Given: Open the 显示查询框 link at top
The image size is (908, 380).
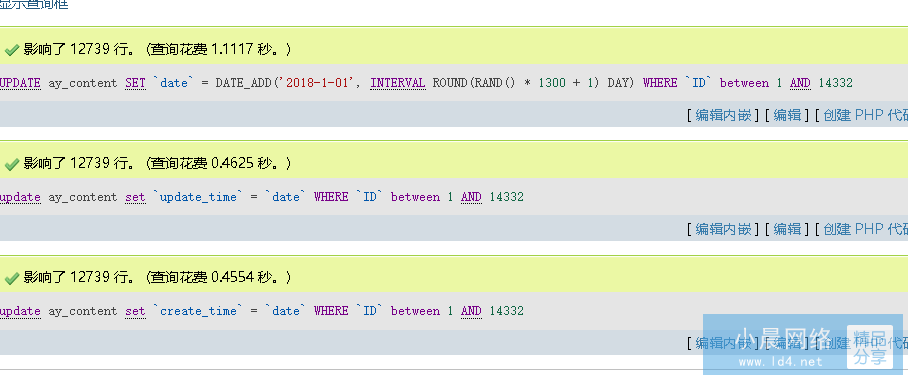Looking at the screenshot, I should tap(34, 4).
